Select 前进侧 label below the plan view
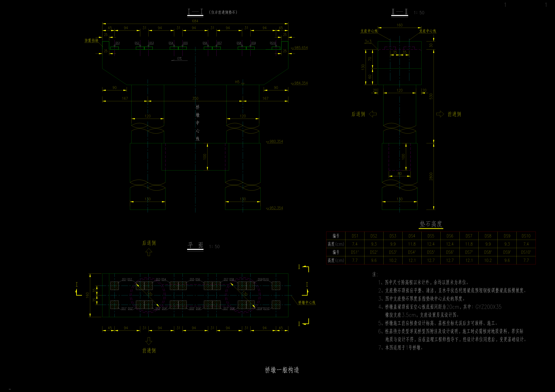The width and height of the screenshot is (555, 392). click(149, 350)
